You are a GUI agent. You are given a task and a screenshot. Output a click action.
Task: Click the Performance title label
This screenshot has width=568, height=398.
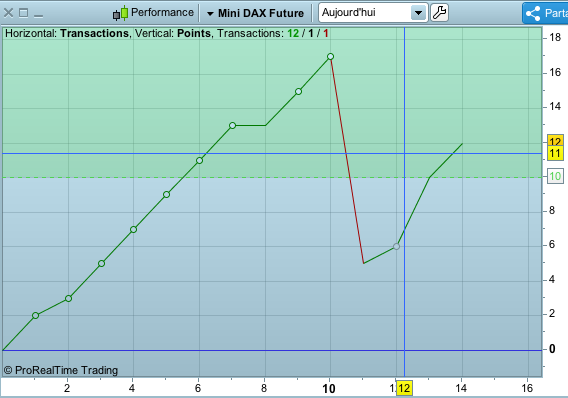pyautogui.click(x=162, y=12)
